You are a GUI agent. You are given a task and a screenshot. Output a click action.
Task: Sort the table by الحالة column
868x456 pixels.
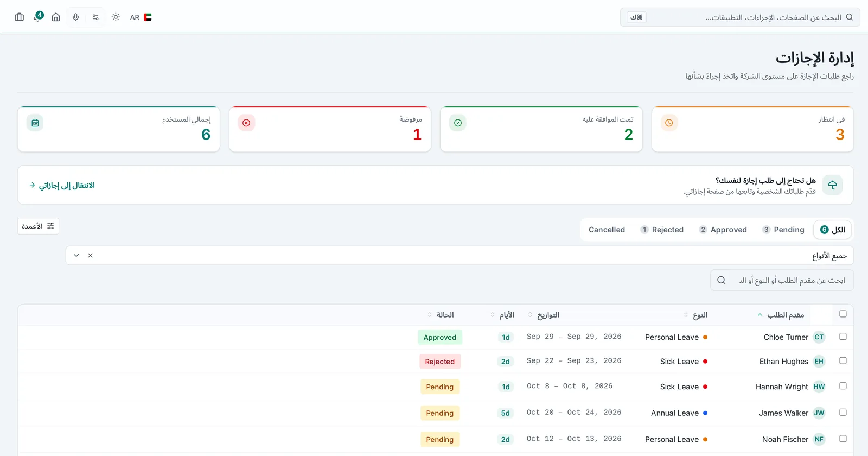tap(441, 315)
